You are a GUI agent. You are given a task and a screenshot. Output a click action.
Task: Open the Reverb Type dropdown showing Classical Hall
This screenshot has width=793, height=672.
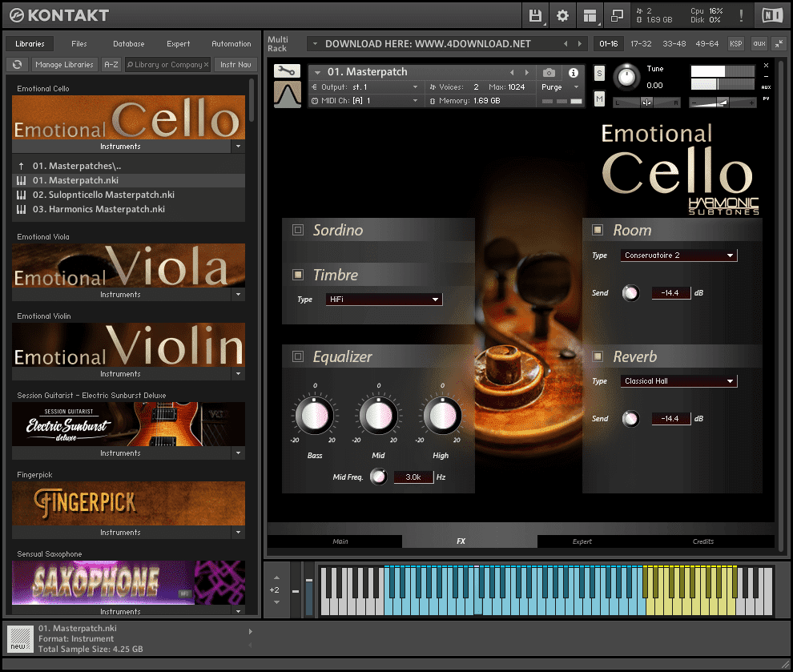[x=678, y=380]
